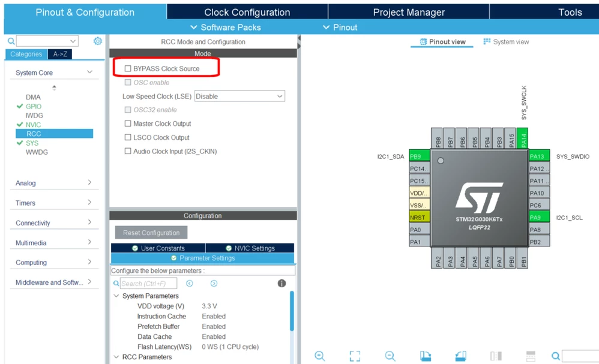This screenshot has width=599, height=364.
Task: Click the parameter search magnifier icon
Action: click(116, 284)
